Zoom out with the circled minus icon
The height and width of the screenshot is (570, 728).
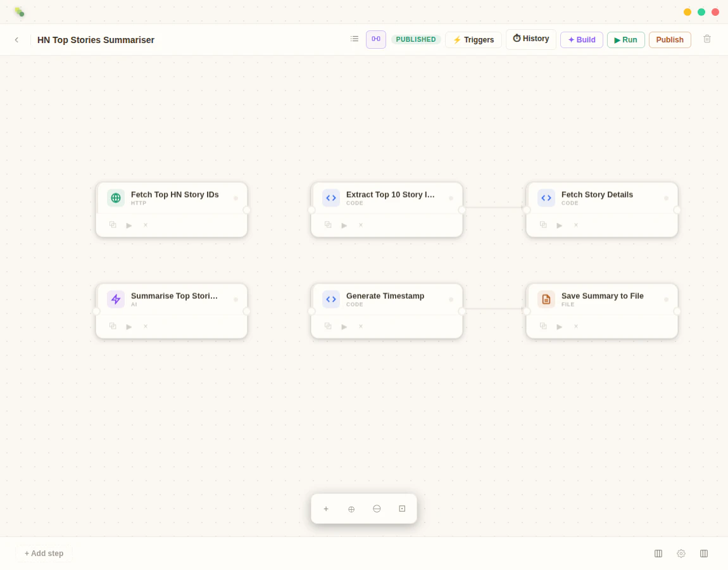click(377, 509)
